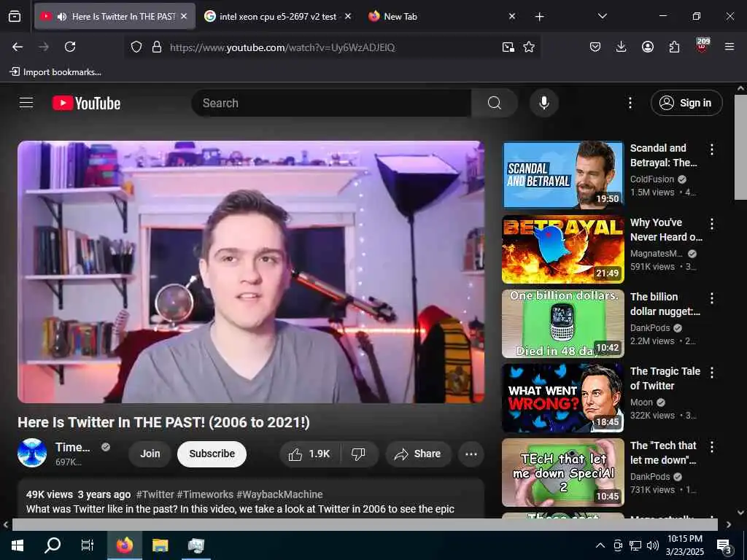
Task: Open the Scandal and Betrayal video thumbnail
Action: click(x=563, y=175)
